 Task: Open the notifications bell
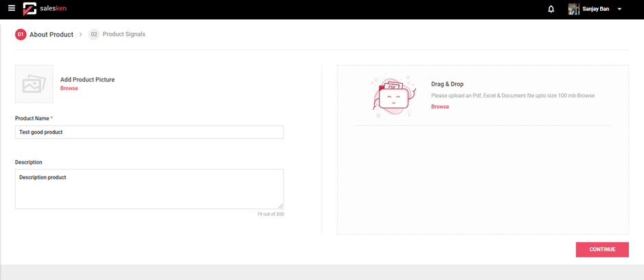coord(552,9)
